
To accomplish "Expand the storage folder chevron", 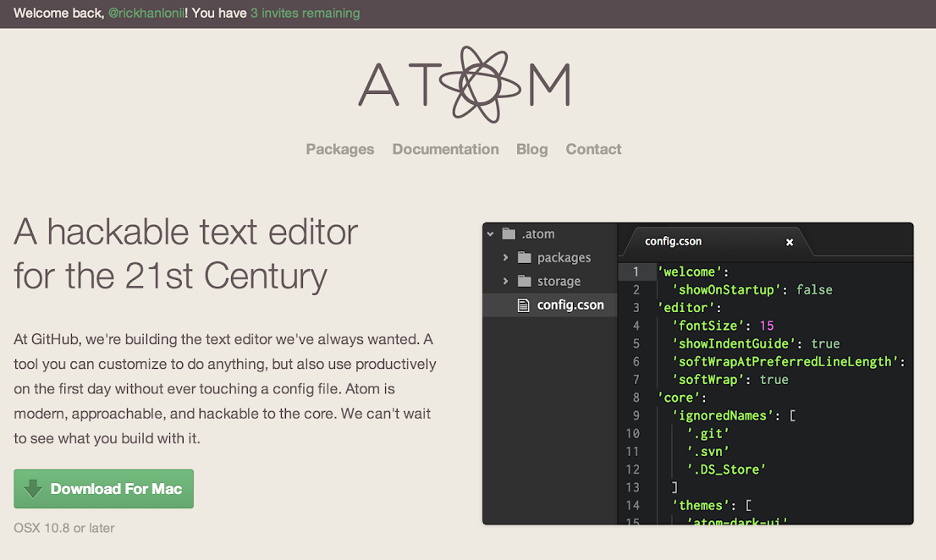I will [505, 280].
